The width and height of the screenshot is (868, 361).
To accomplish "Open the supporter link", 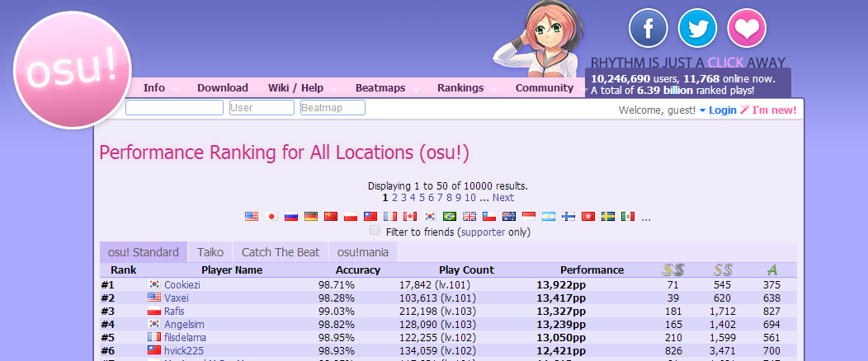I will (x=483, y=232).
